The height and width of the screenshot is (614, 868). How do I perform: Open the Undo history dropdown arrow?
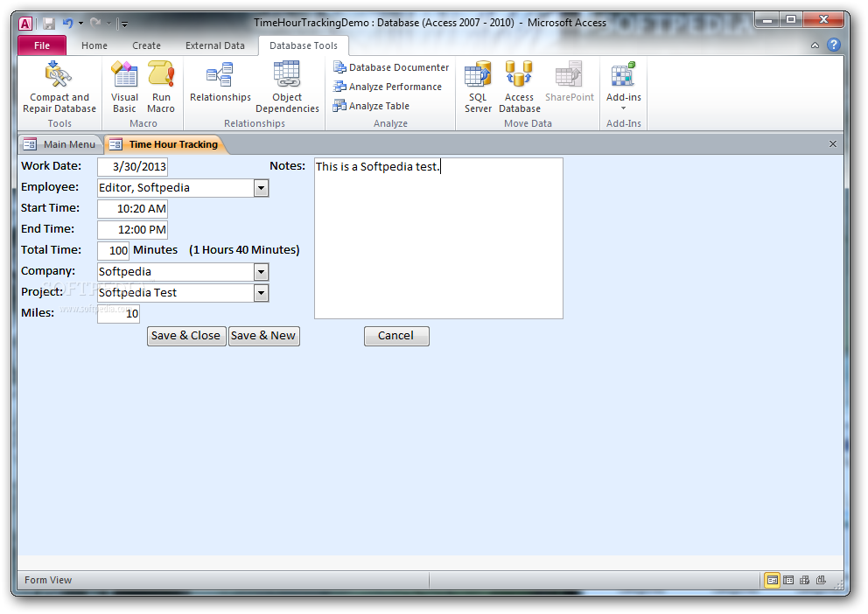80,24
